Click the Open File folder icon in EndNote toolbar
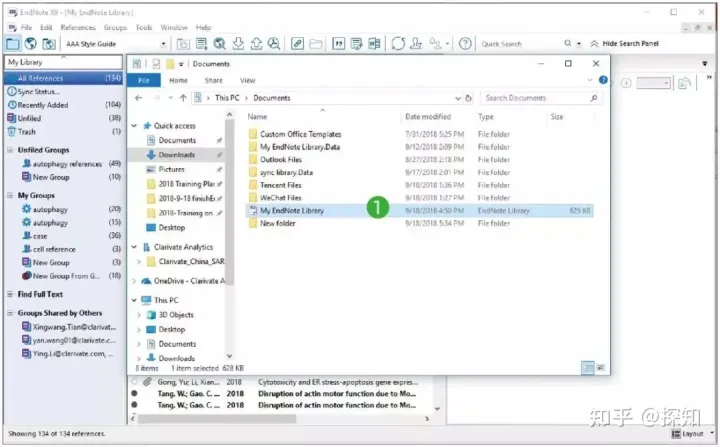Image resolution: width=720 pixels, height=447 pixels. click(x=315, y=44)
